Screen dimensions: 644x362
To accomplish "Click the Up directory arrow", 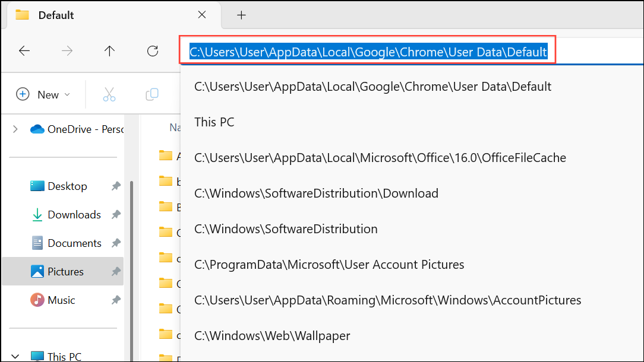I will tap(109, 51).
